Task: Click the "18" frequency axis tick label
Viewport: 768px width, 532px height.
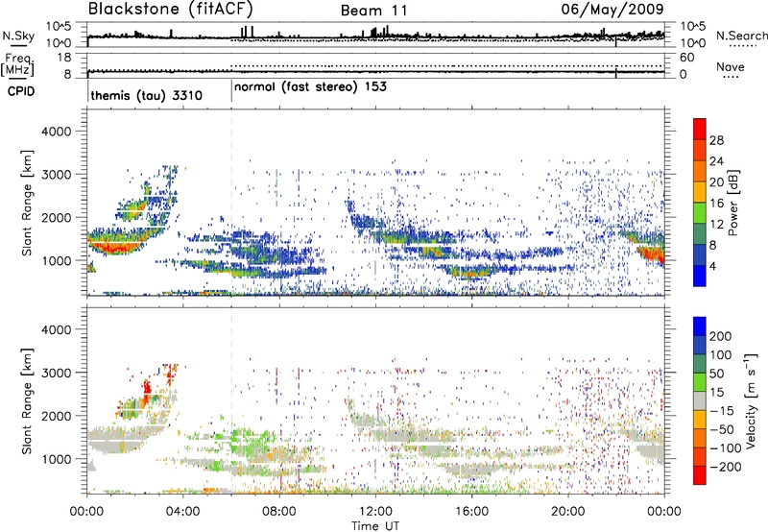Action: tap(63, 58)
